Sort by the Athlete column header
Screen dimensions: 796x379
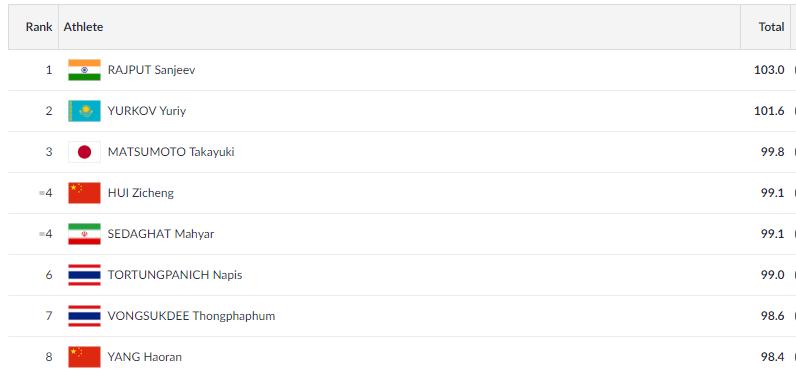coord(83,27)
